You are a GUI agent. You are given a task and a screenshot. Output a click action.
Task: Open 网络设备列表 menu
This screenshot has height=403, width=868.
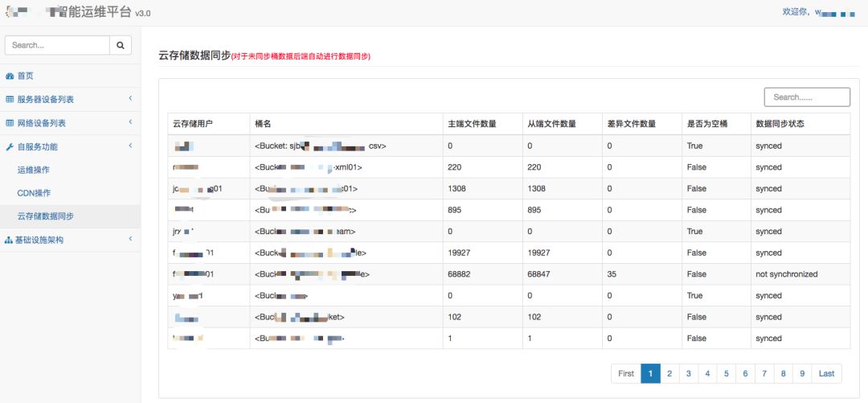70,123
